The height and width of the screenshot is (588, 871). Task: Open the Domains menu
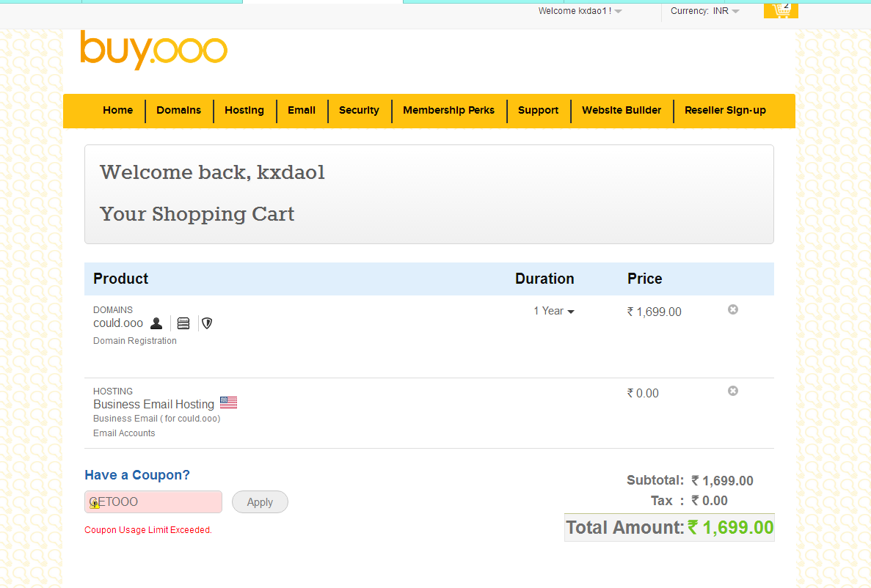[178, 111]
